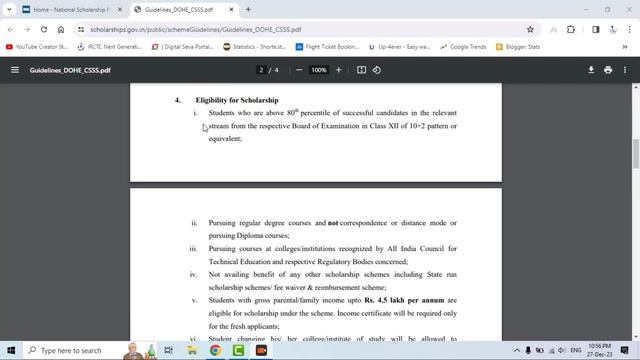
Task: Open the screen recorder taskbar icon
Action: point(261,350)
